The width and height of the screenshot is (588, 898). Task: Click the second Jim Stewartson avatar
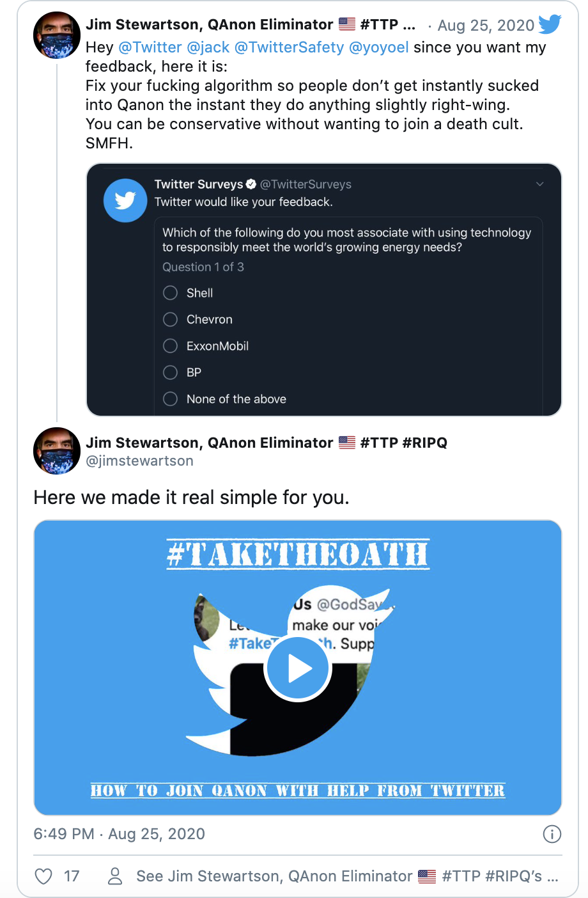point(57,451)
